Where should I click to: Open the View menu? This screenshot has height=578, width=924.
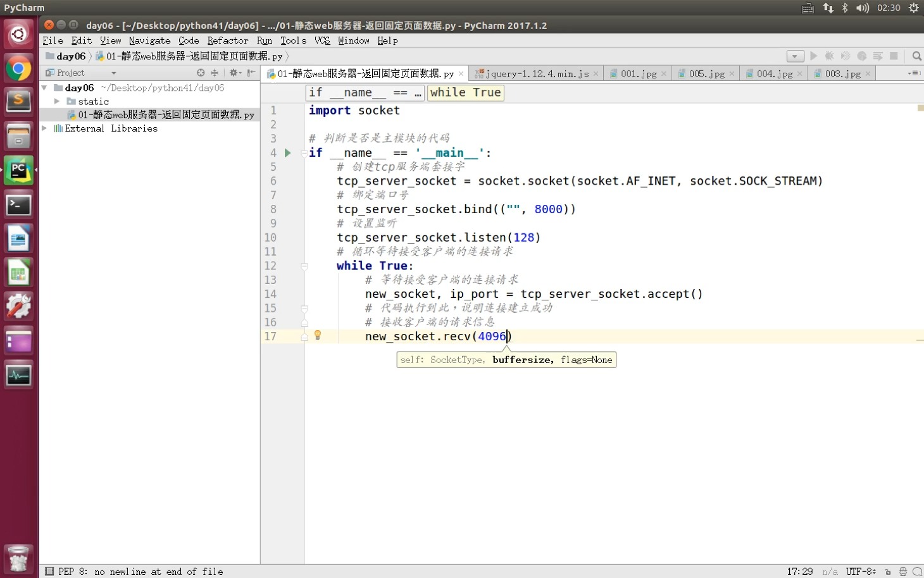pyautogui.click(x=110, y=40)
